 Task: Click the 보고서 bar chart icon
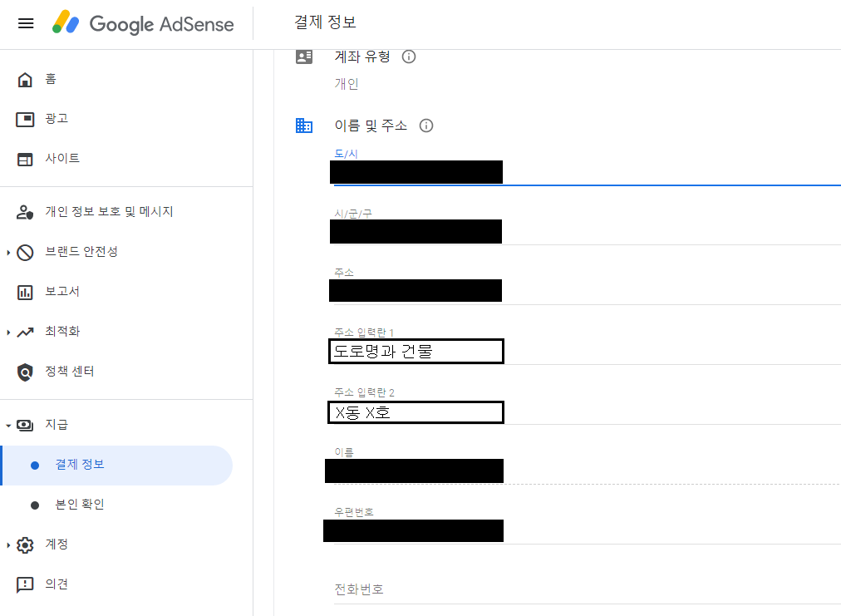[x=25, y=293]
